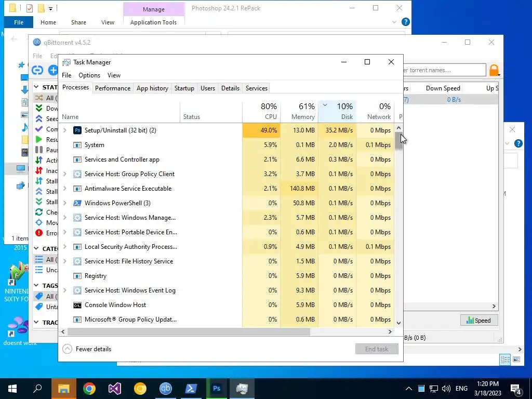
Task: Click the Downloading status filter icon in qBittorrent
Action: point(39,108)
